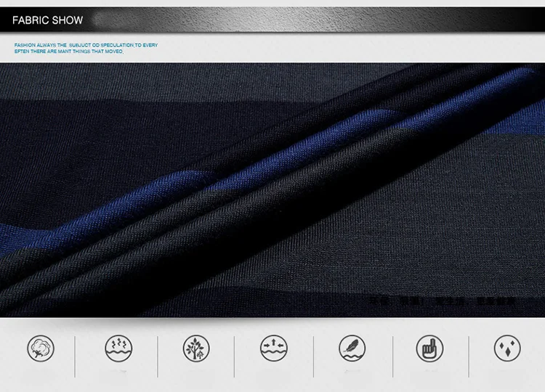545x392 pixels.
Task: Click the sparkle diamonds shine icon
Action: [x=507, y=348]
